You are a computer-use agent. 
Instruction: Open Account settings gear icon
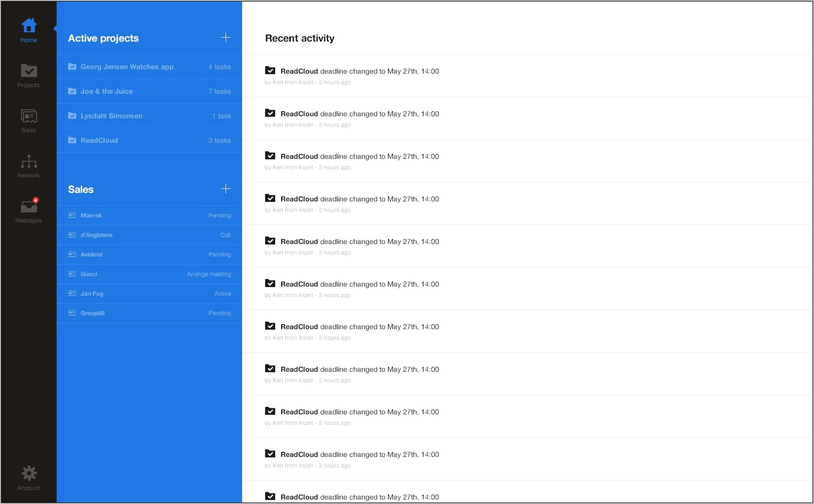tap(29, 473)
